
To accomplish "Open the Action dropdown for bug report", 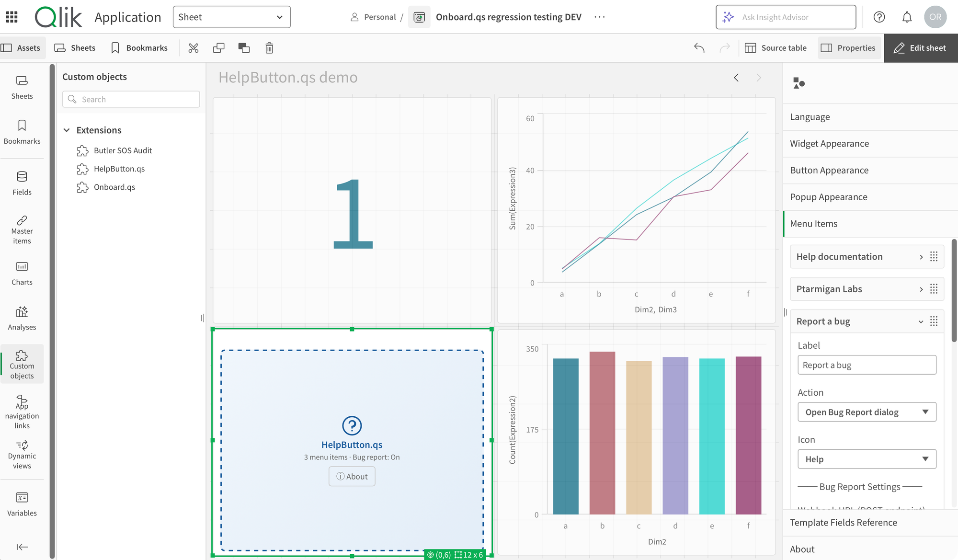I will pos(867,412).
